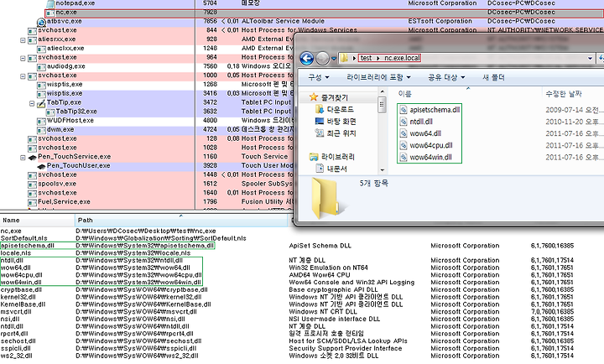Click large folder icon in details pane
The width and height of the screenshot is (604, 364).
(328, 199)
